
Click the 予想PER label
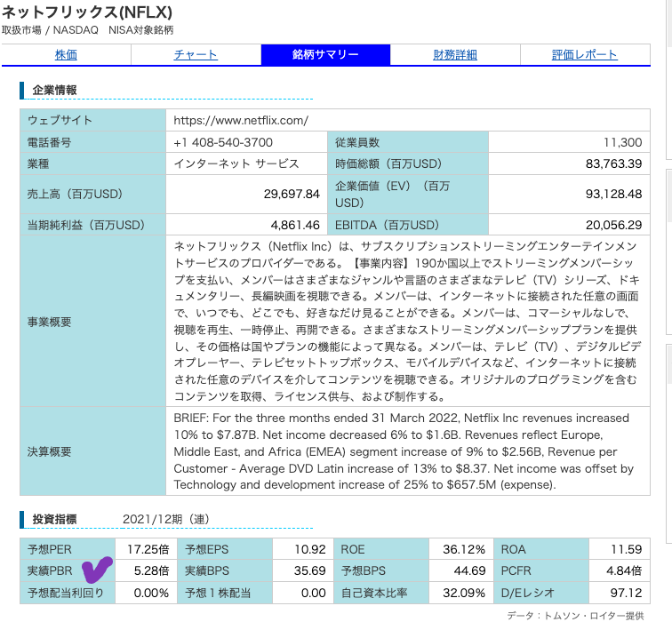click(49, 549)
